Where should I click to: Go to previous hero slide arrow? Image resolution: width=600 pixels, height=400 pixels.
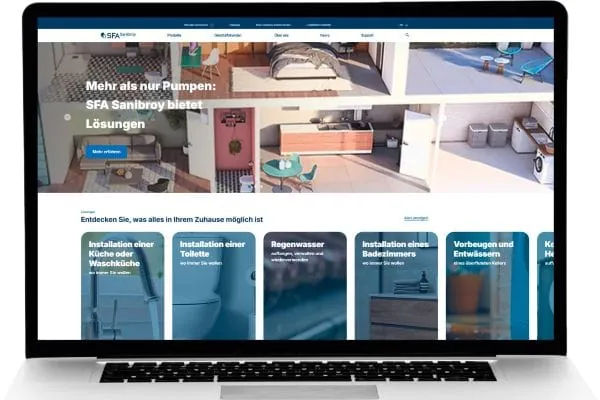[x=67, y=117]
